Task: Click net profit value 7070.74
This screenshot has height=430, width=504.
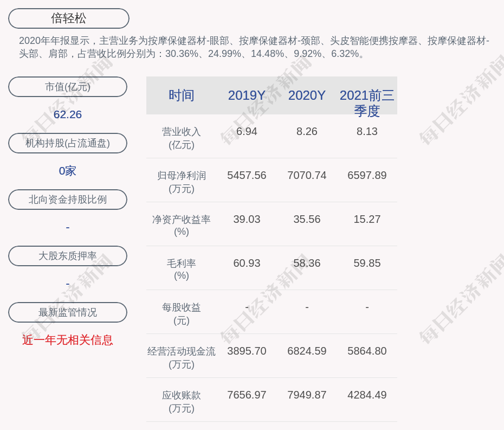Action: (x=307, y=175)
